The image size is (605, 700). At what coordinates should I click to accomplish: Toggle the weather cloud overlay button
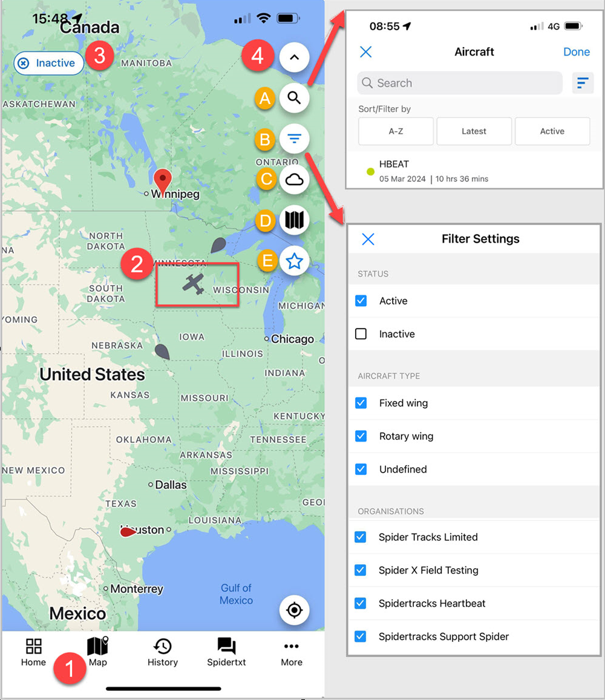tap(294, 180)
